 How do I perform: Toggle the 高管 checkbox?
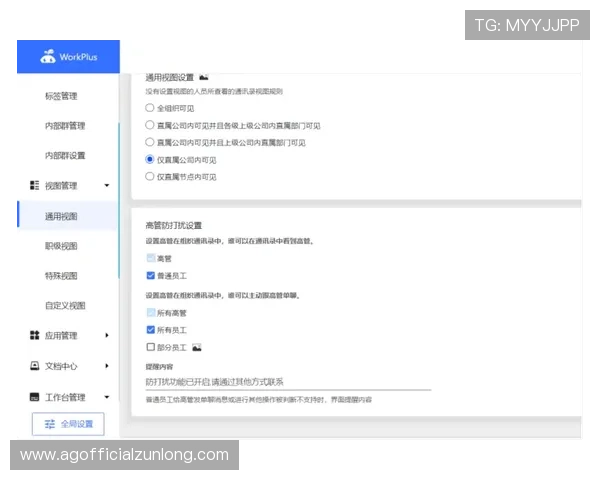pos(151,258)
